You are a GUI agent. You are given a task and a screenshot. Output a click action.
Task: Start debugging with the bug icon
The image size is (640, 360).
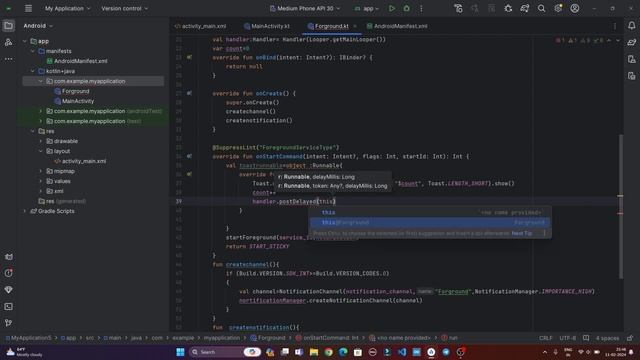[x=407, y=8]
